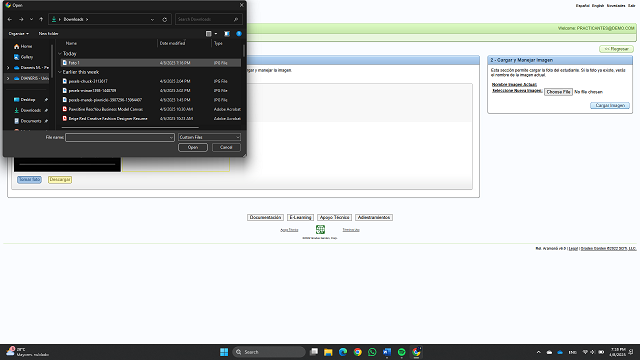Click Cargar Imagen button
The image size is (640, 360).
(x=610, y=105)
